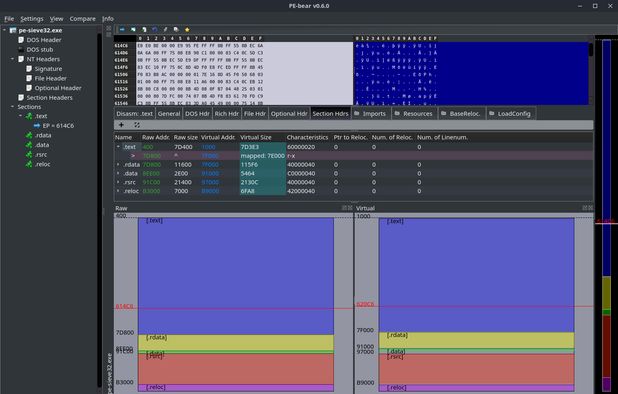Open the Compare menu
Image resolution: width=618 pixels, height=394 pixels.
(82, 19)
